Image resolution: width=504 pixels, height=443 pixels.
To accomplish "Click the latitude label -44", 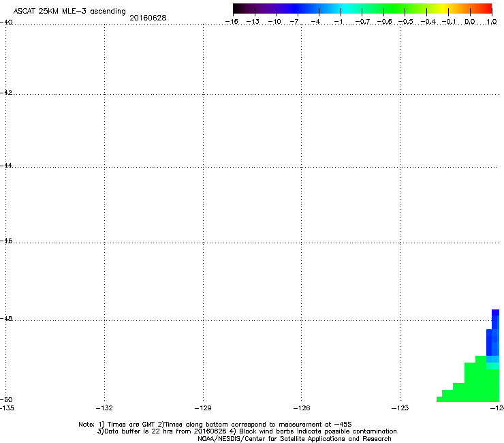I will pos(6,166).
